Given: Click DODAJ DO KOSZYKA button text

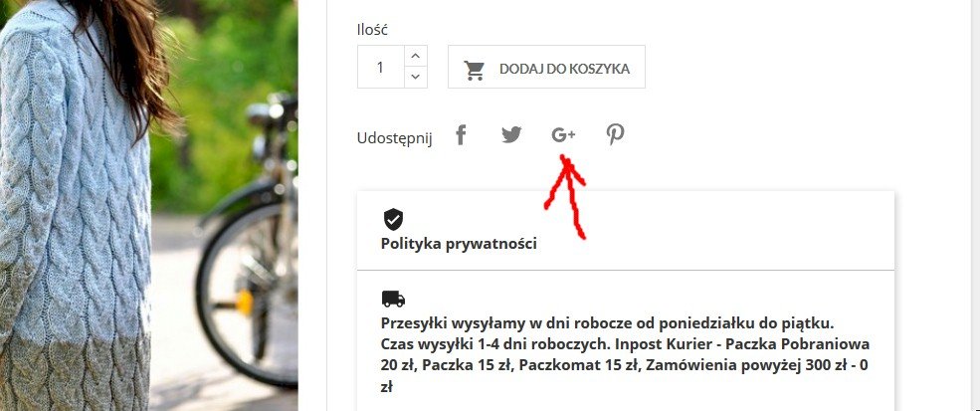Looking at the screenshot, I should [564, 69].
